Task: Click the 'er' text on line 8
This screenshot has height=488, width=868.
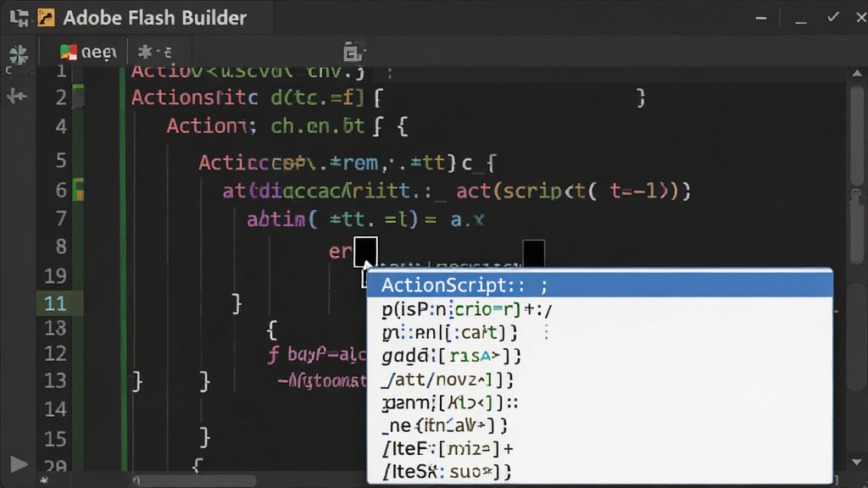Action: click(x=340, y=252)
